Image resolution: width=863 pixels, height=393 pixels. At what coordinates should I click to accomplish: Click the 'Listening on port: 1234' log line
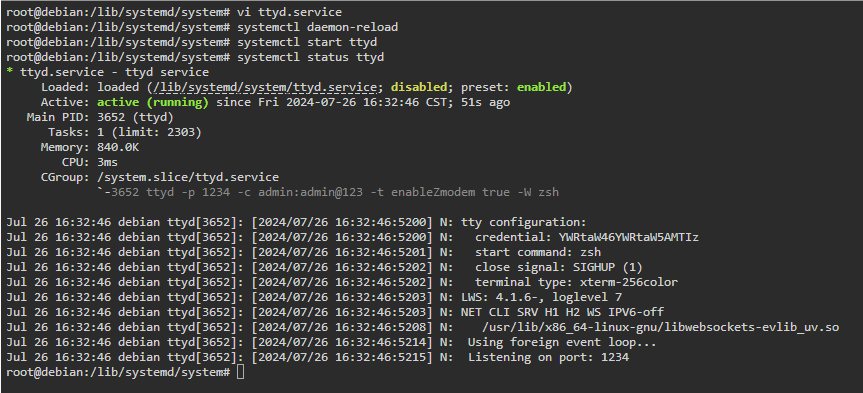tap(548, 358)
